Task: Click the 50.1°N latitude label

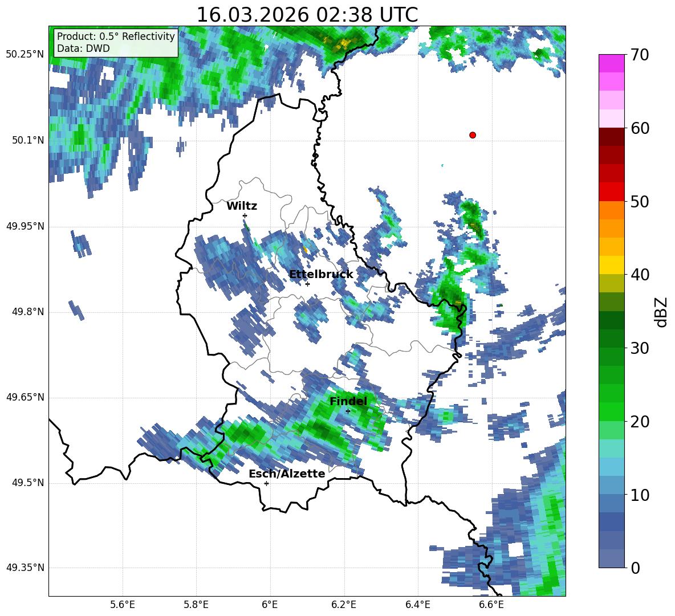Action: tap(27, 140)
